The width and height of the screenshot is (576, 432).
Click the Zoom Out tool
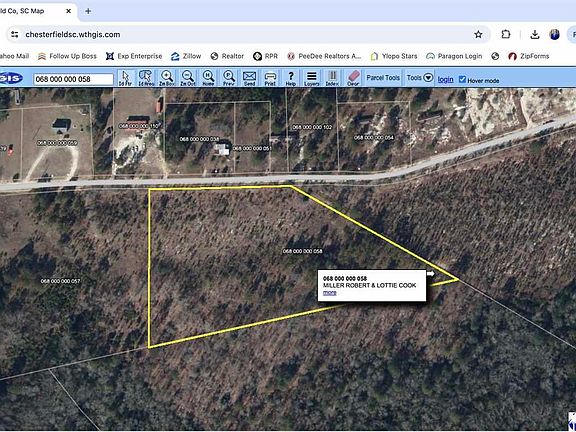pos(188,78)
